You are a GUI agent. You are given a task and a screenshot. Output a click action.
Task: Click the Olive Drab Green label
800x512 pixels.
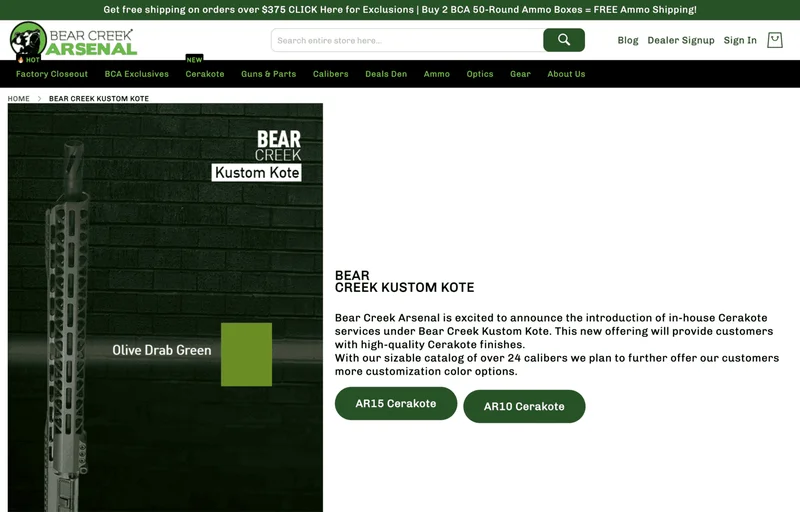pos(162,350)
